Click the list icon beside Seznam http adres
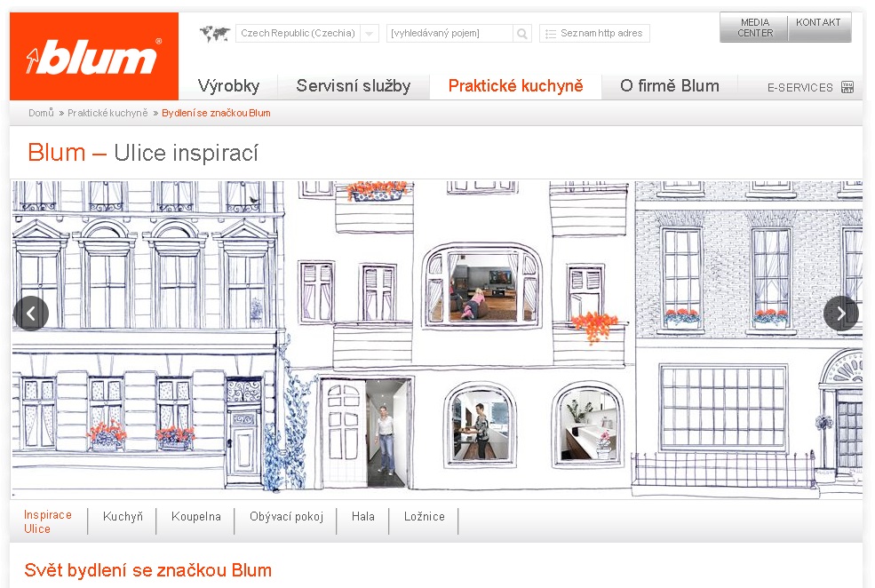This screenshot has width=875, height=588. 550,34
